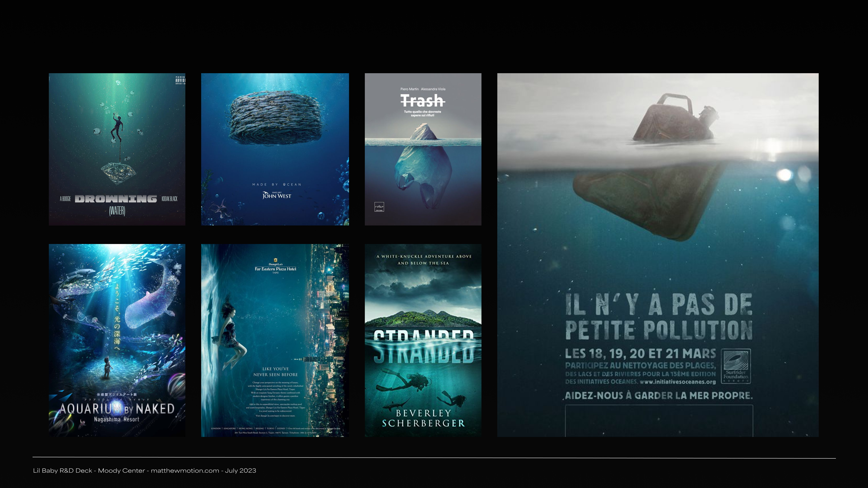Viewport: 868px width, 488px height.
Task: Click the John West brand logo
Action: (x=277, y=195)
